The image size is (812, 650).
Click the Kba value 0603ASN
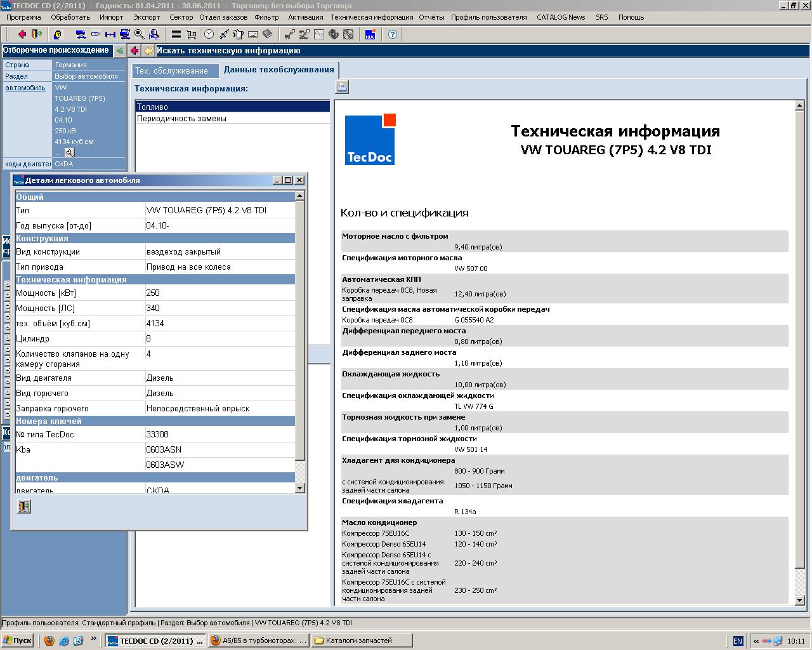tap(164, 449)
